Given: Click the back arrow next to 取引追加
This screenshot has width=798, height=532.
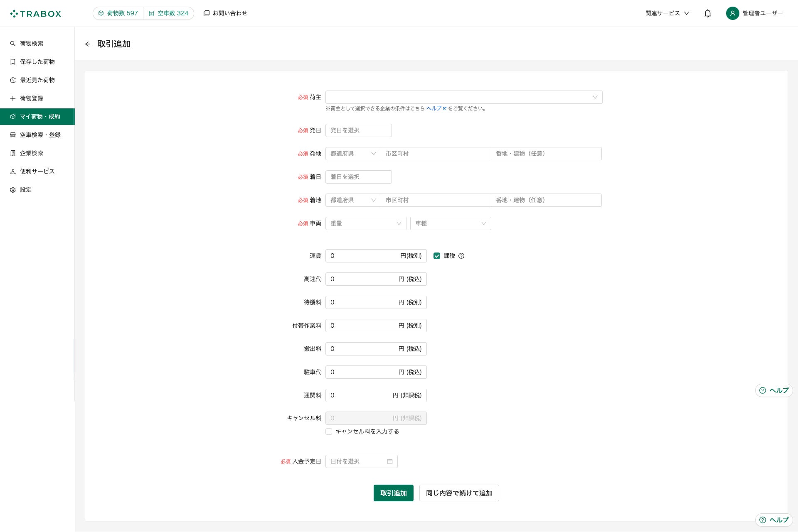Looking at the screenshot, I should coord(87,44).
